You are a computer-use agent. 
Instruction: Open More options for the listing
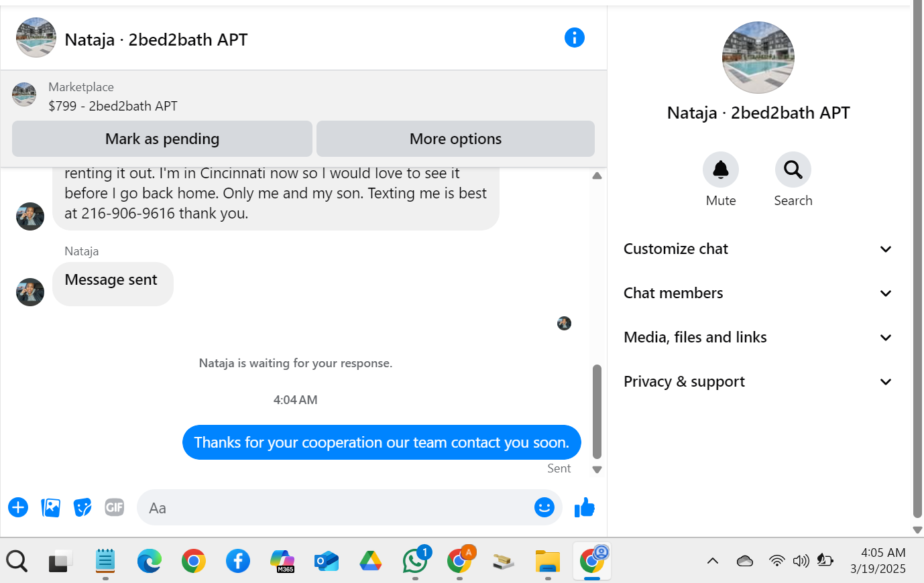tap(455, 139)
